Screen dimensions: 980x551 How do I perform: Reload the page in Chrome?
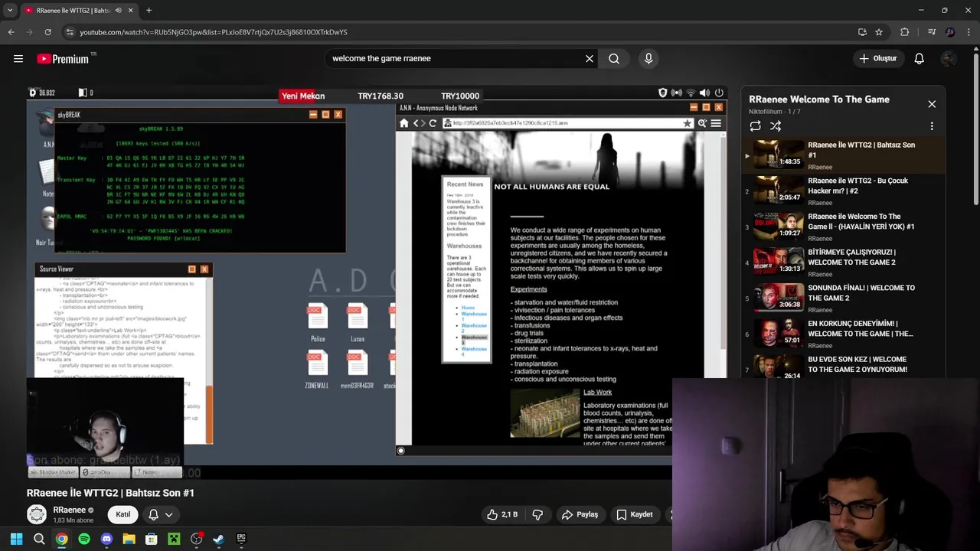coord(47,32)
